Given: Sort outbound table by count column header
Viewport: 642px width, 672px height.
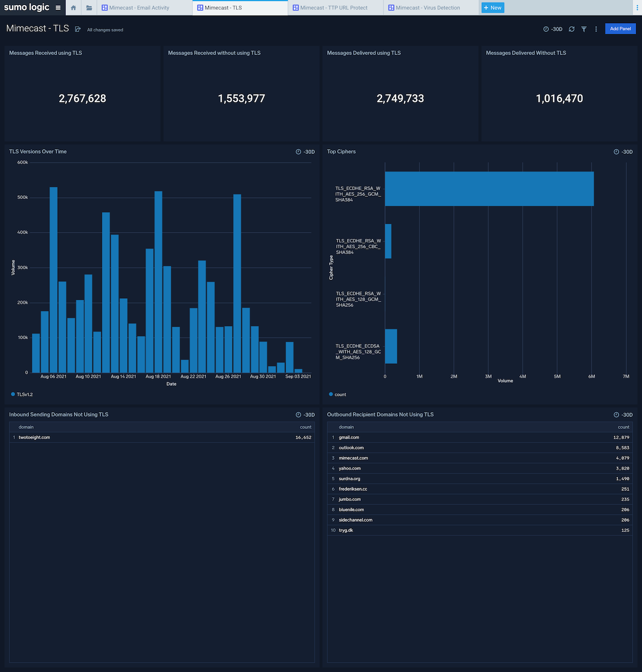Looking at the screenshot, I should coord(623,427).
